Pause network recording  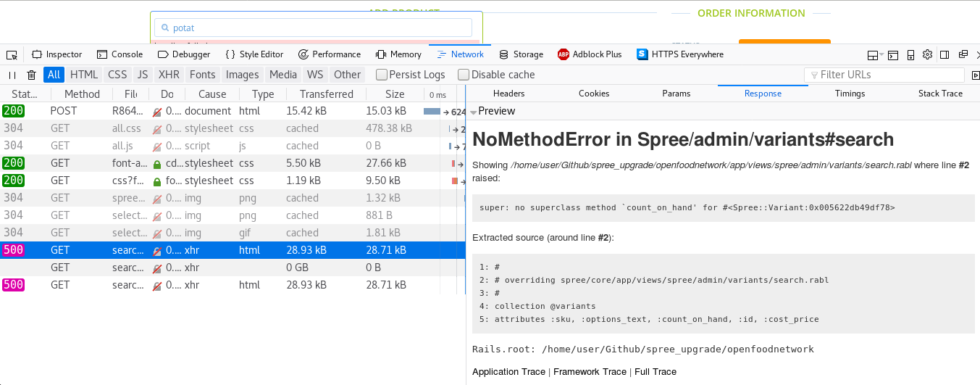pyautogui.click(x=12, y=75)
